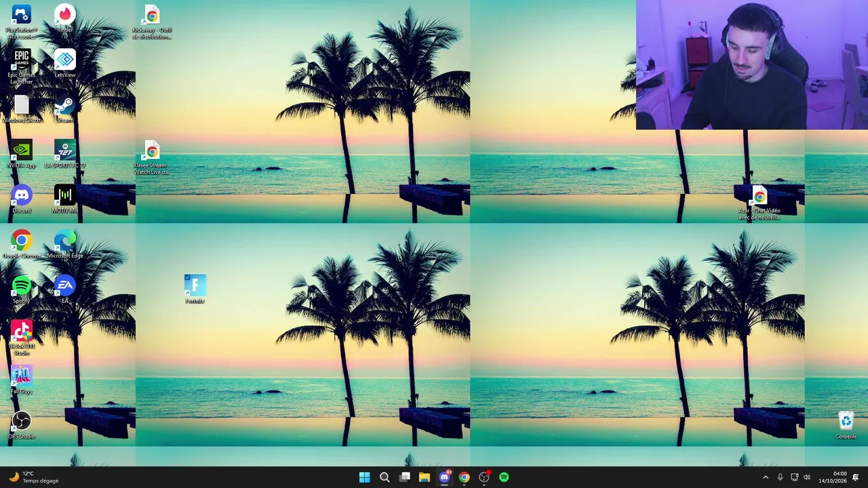Select the TikTok LIVE Studio shortcut
868x488 pixels.
coord(21,338)
